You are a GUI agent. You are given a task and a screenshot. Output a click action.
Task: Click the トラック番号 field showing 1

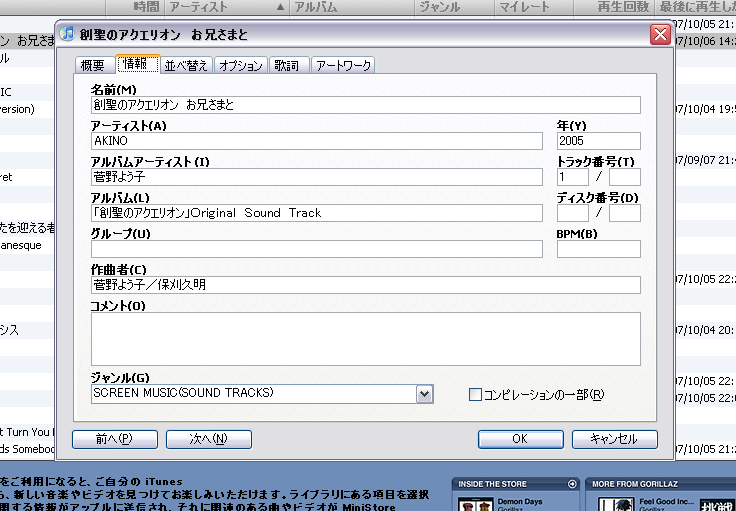[x=573, y=177]
